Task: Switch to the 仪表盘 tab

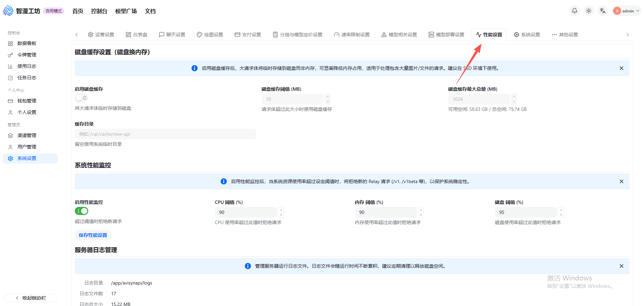Action: coord(137,35)
